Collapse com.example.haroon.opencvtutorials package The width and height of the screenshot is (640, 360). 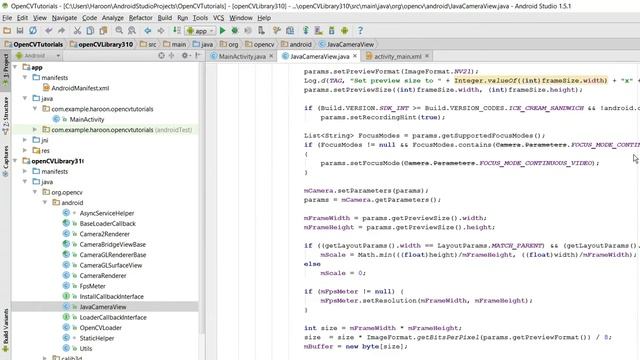pyautogui.click(x=35, y=109)
